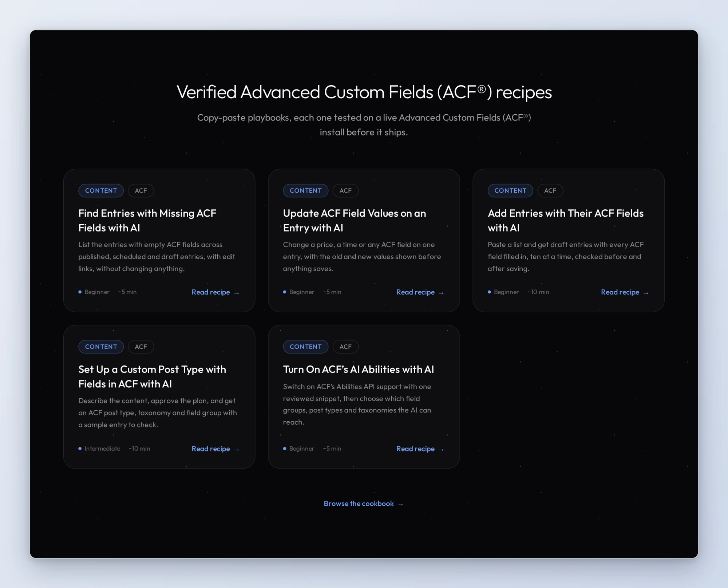The height and width of the screenshot is (588, 728).
Task: Click CONTENT tag on Find Entries with Missing ACF card
Action: pos(101,190)
